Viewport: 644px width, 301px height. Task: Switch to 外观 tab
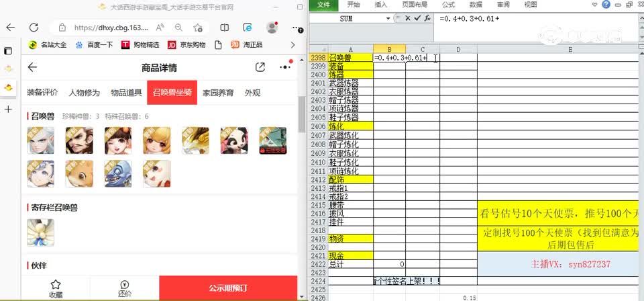point(253,93)
